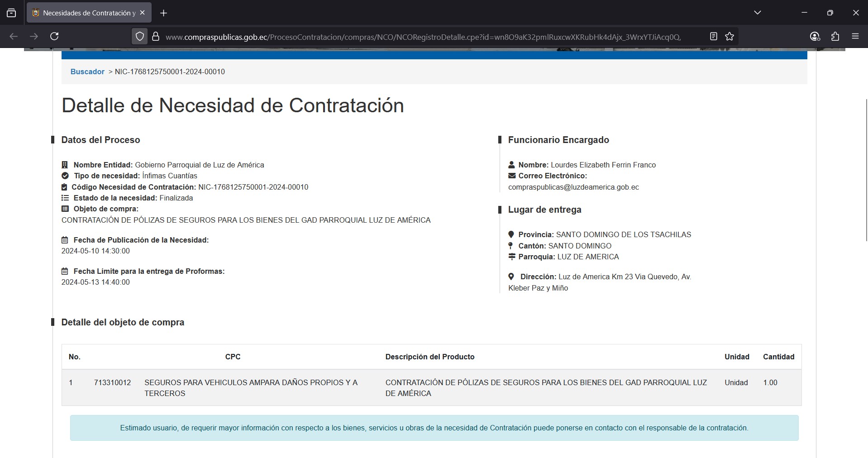Viewport: 868px width, 458px height.
Task: Click quantity value 1.00
Action: tap(770, 382)
